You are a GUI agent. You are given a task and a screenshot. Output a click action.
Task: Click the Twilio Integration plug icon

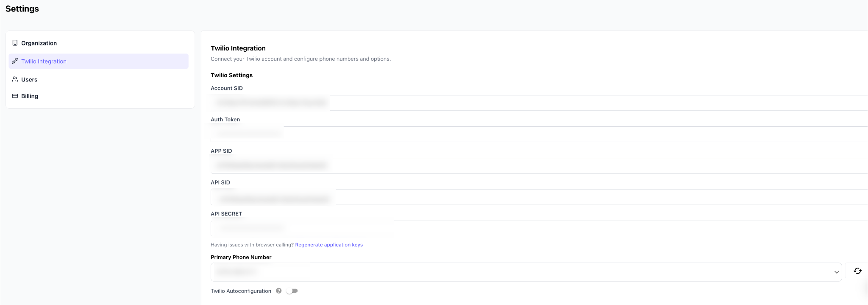point(15,61)
